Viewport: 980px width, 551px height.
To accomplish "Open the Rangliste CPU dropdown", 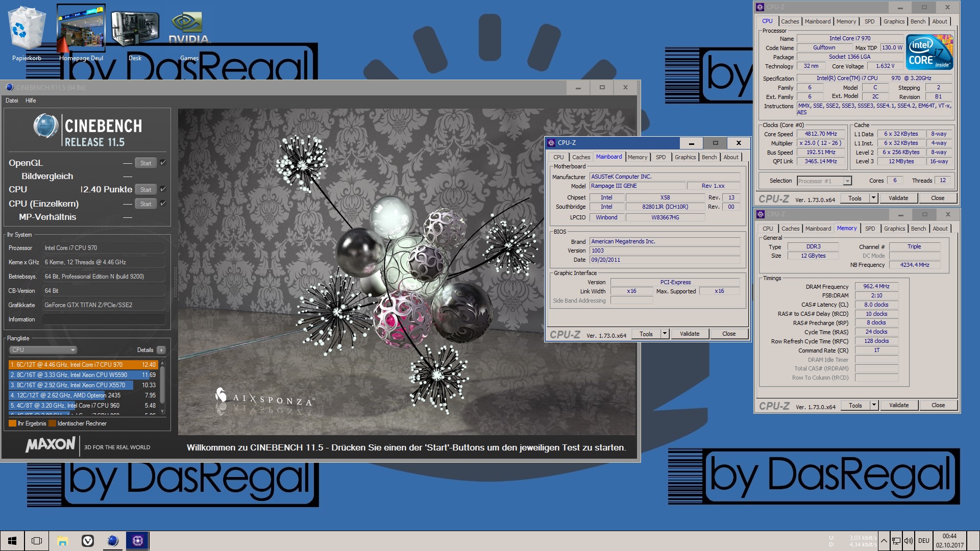I will (x=43, y=350).
